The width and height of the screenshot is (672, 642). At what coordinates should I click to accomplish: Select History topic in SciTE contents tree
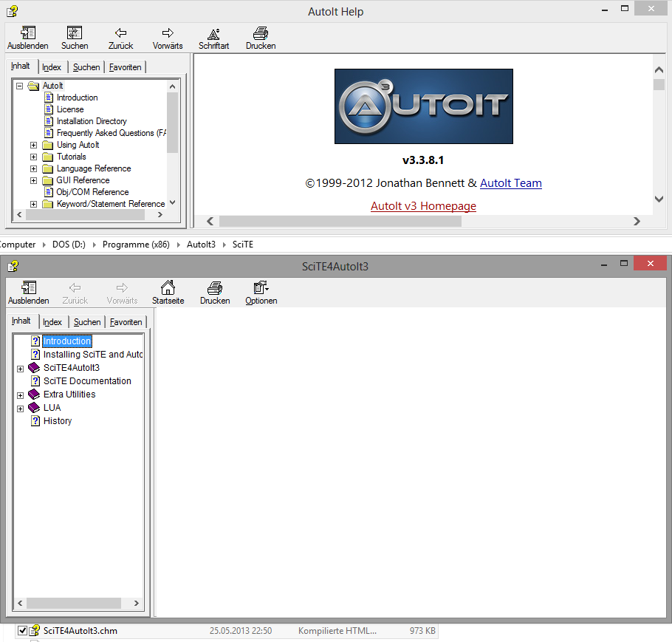[x=58, y=421]
